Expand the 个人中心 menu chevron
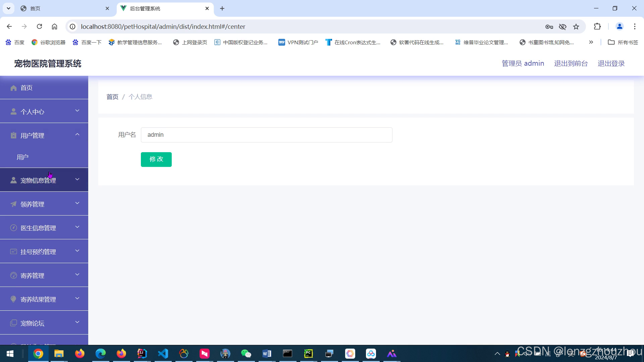 pos(77,111)
